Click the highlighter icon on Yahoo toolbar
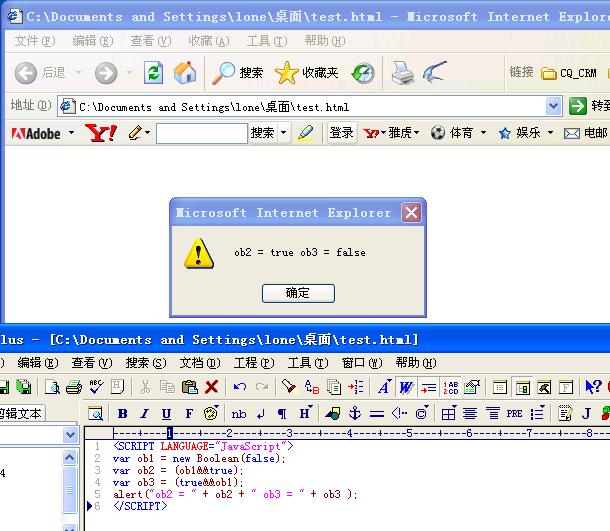Image resolution: width=610 pixels, height=531 pixels. [306, 133]
